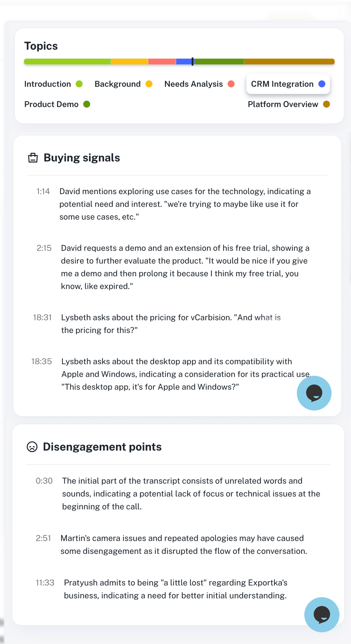351x644 pixels.
Task: Jump to 1:14 buying signal timestamp
Action: point(43,191)
